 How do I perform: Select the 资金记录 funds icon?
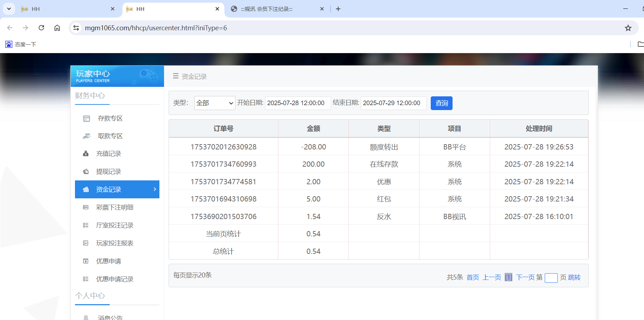coord(86,189)
